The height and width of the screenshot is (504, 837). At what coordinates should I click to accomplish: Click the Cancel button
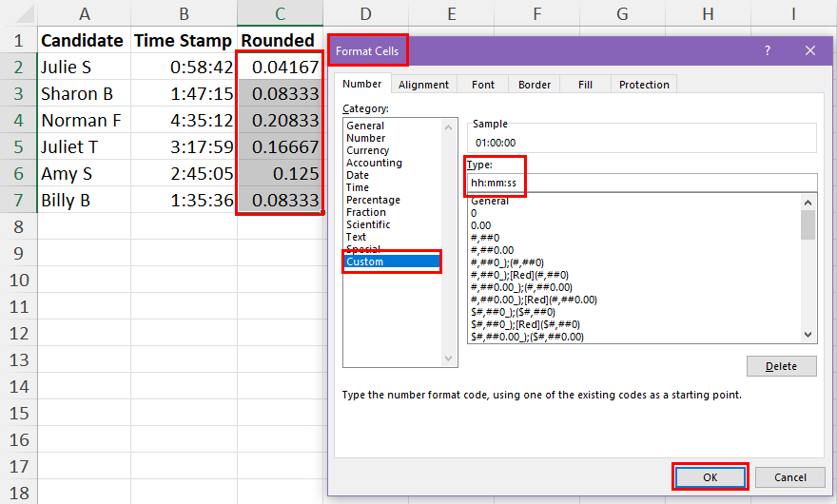tap(790, 477)
